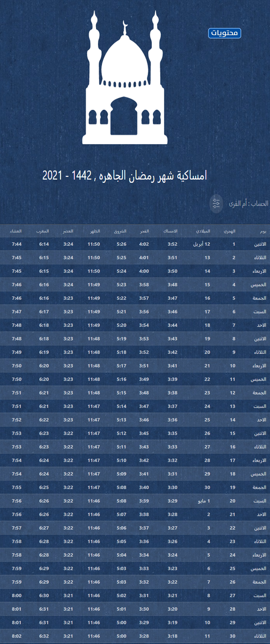Click Fajr time 4:00
The image size is (270, 644).
tap(144, 271)
